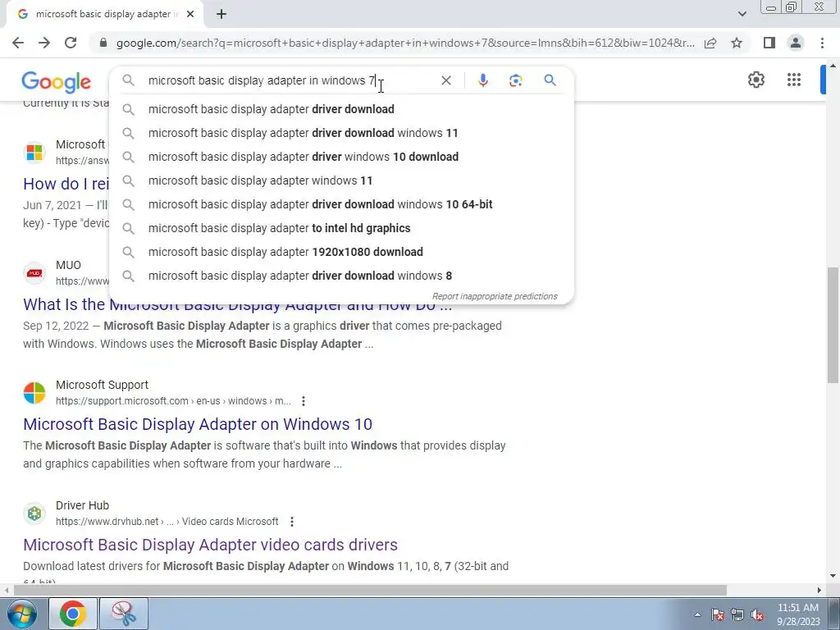This screenshot has width=840, height=630.
Task: Select suggestion 'driver download windows 11'
Action: [x=341, y=133]
